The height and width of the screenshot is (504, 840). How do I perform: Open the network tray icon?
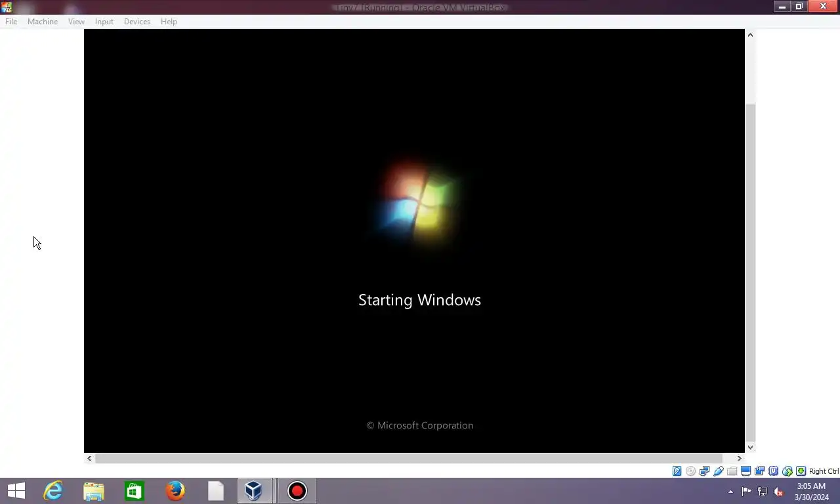coord(763,492)
